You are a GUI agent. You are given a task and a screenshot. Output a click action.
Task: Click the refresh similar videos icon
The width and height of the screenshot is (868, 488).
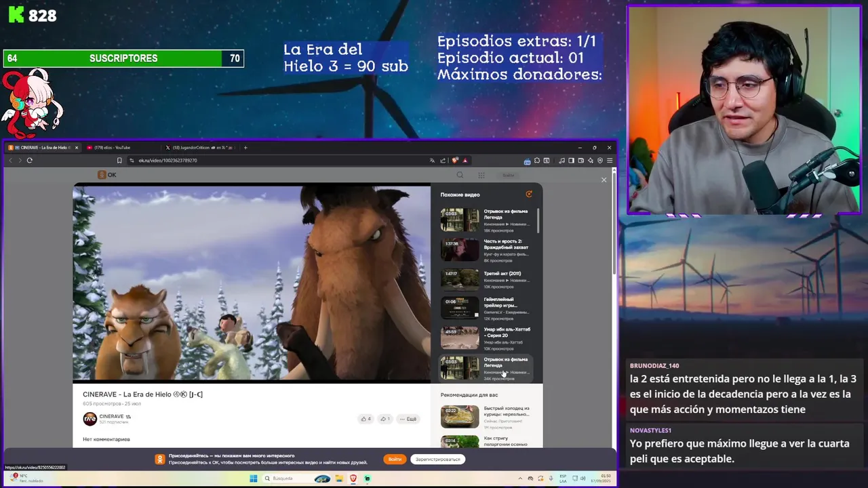point(529,195)
